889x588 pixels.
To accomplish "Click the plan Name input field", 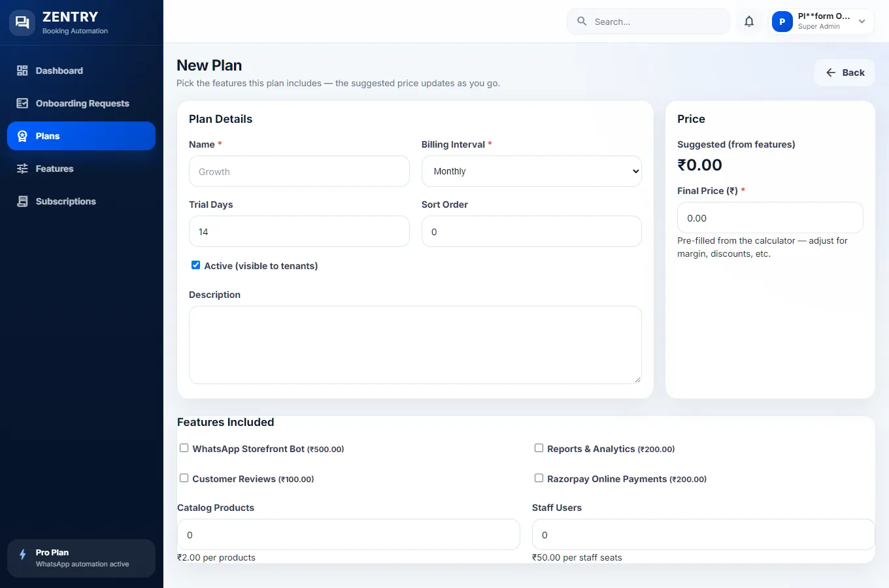I will (x=299, y=171).
